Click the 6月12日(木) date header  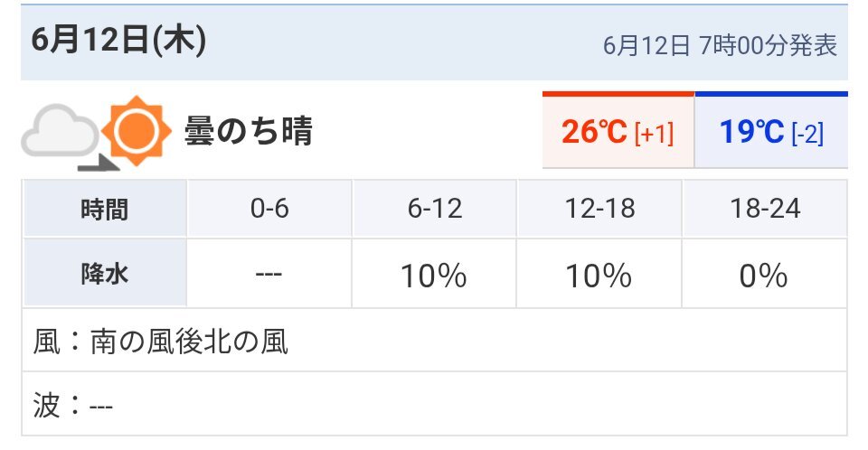[x=118, y=40]
